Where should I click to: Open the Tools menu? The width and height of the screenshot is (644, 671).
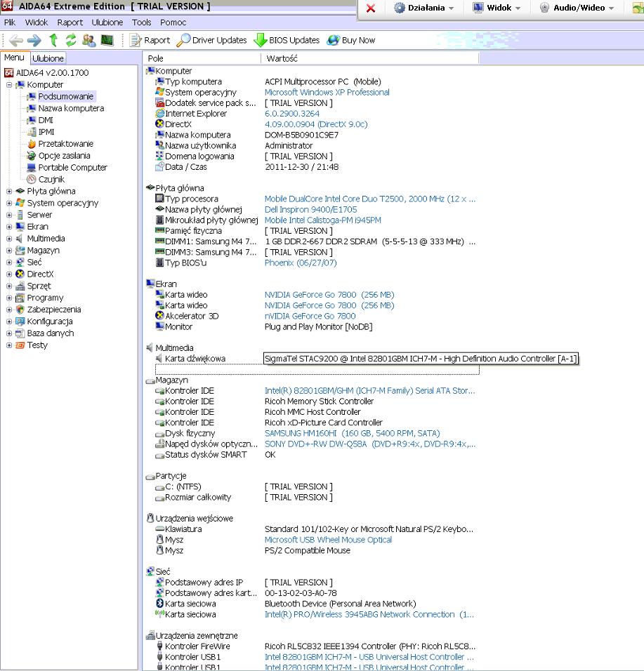[x=141, y=22]
